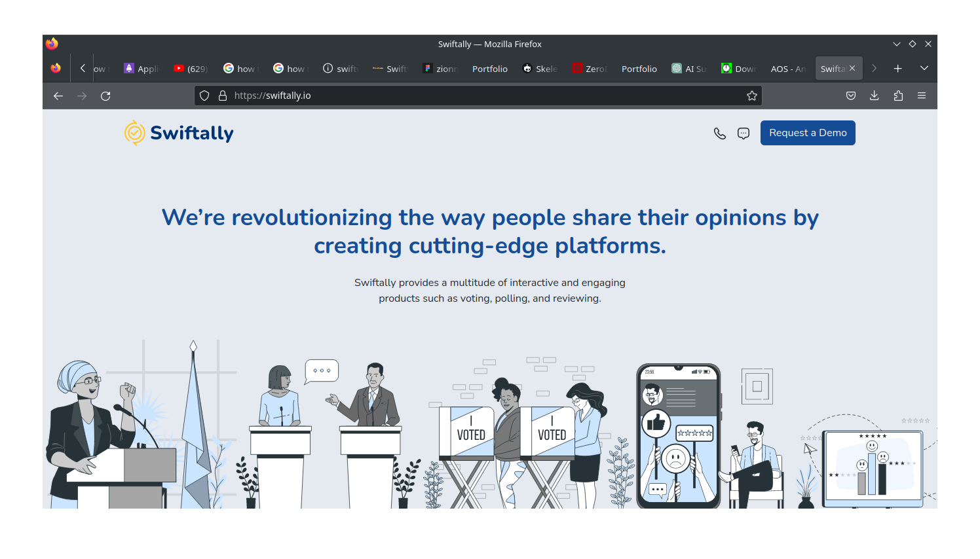Show site security lock information
The image size is (980, 559).
223,96
